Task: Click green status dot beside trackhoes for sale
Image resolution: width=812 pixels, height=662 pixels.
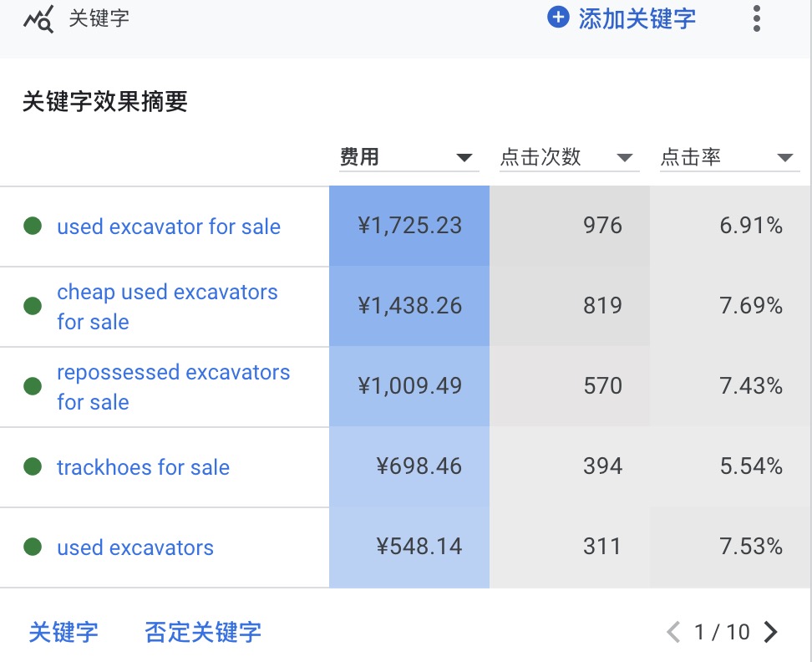Action: click(33, 466)
